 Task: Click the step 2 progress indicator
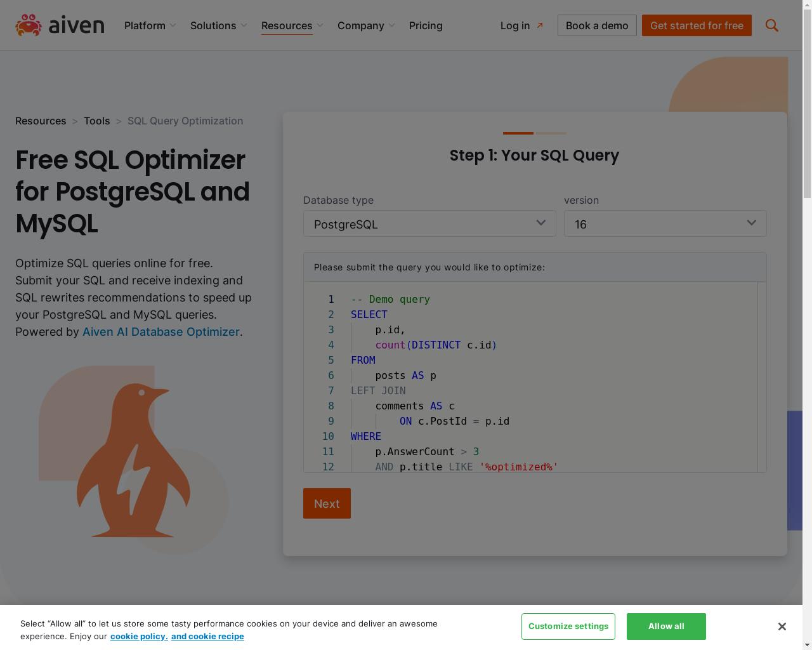pos(551,133)
